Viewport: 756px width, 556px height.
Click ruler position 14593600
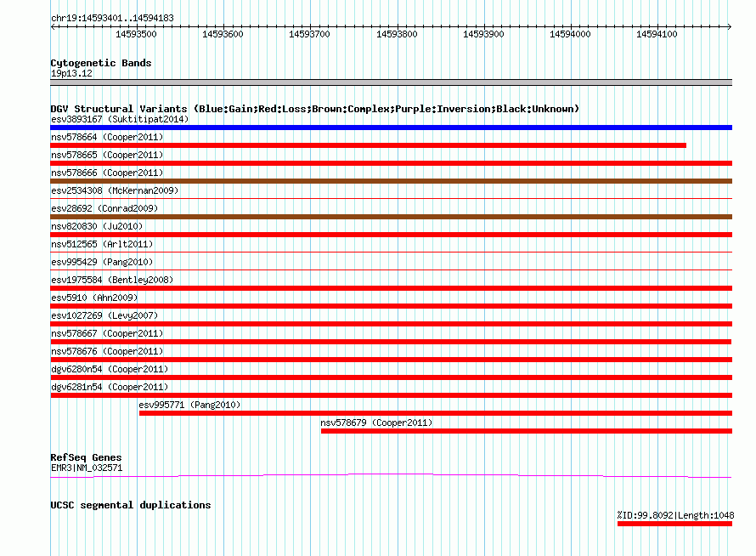(223, 34)
